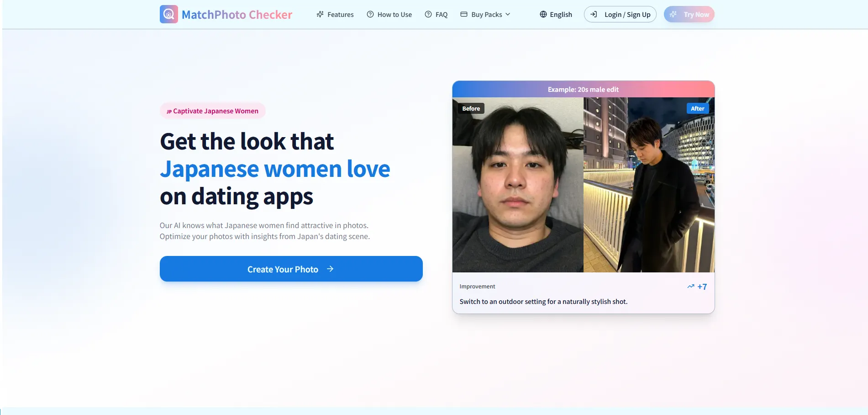Click the sparkle icon on Try Now
The image size is (868, 415).
coord(673,14)
